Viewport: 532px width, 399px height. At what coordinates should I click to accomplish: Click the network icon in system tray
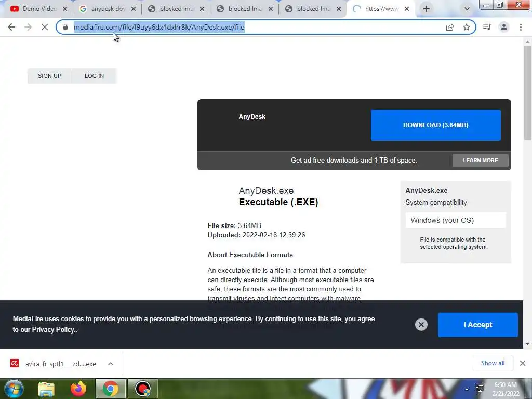click(x=480, y=389)
